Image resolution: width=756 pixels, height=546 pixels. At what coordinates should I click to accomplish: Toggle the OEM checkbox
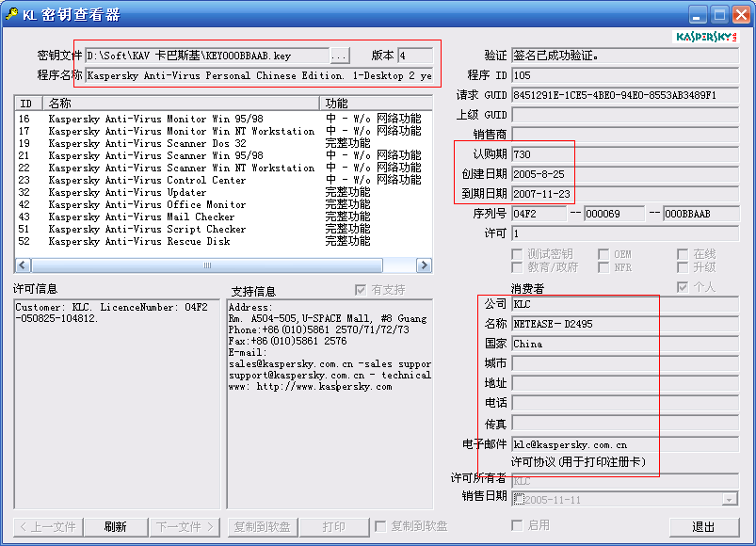click(603, 254)
